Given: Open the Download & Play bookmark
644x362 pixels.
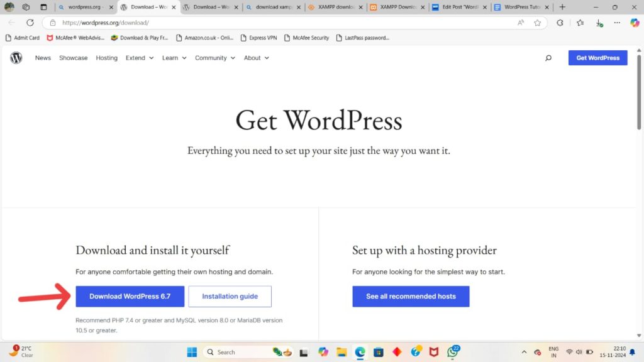Looking at the screenshot, I should [x=140, y=38].
